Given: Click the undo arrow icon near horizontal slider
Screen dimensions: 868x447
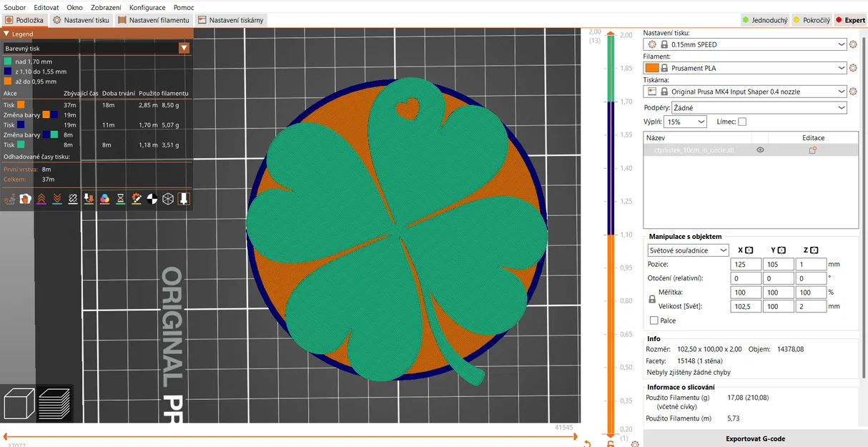Looking at the screenshot, I should (587, 443).
